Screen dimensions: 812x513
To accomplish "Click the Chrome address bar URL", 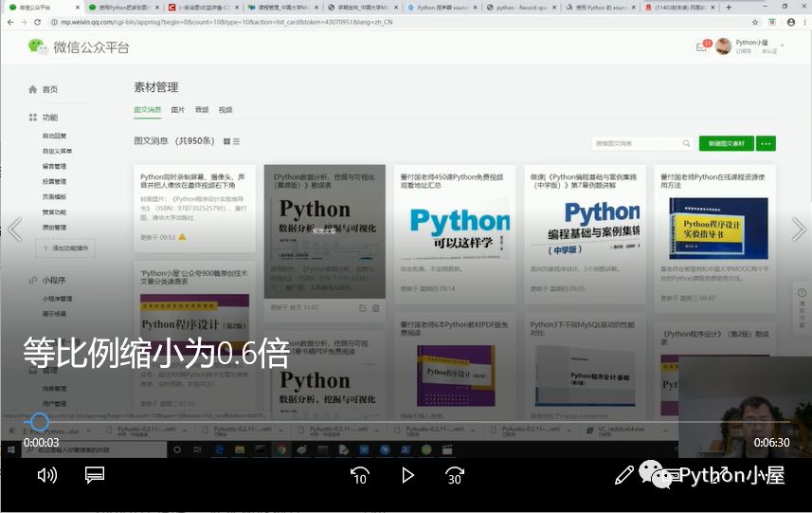I will (x=226, y=22).
